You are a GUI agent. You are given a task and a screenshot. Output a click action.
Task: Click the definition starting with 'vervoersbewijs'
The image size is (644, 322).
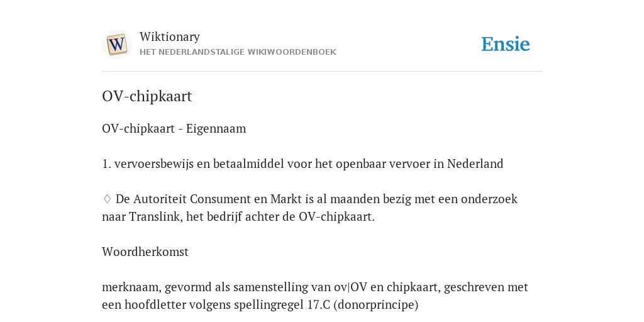(x=309, y=164)
